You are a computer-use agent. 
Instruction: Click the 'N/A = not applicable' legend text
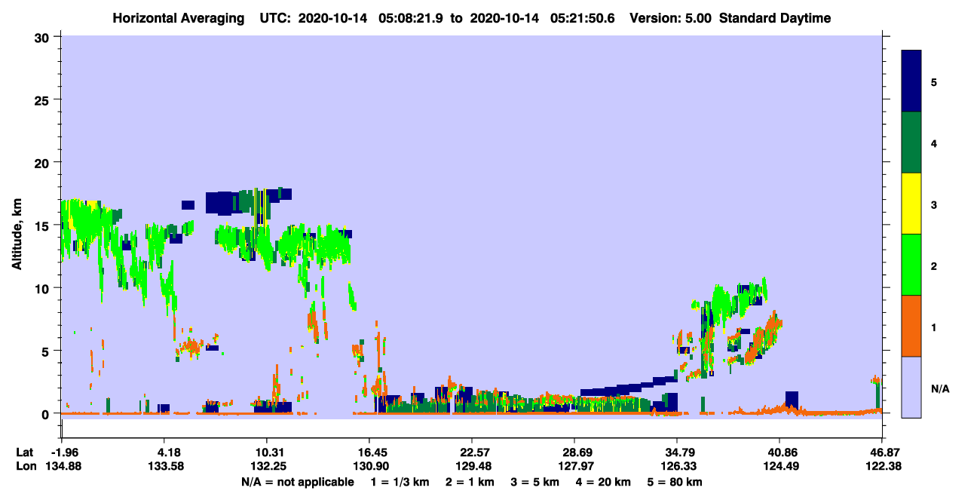pyautogui.click(x=297, y=481)
